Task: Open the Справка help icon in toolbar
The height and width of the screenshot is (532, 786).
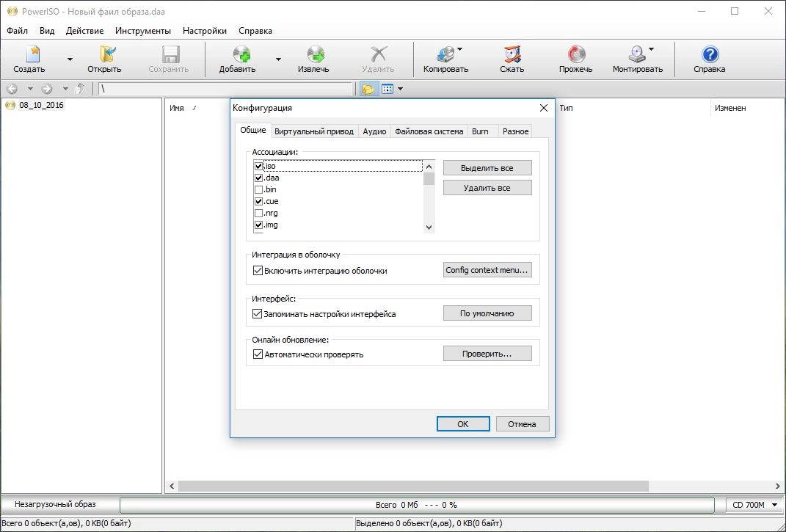Action: [710, 54]
